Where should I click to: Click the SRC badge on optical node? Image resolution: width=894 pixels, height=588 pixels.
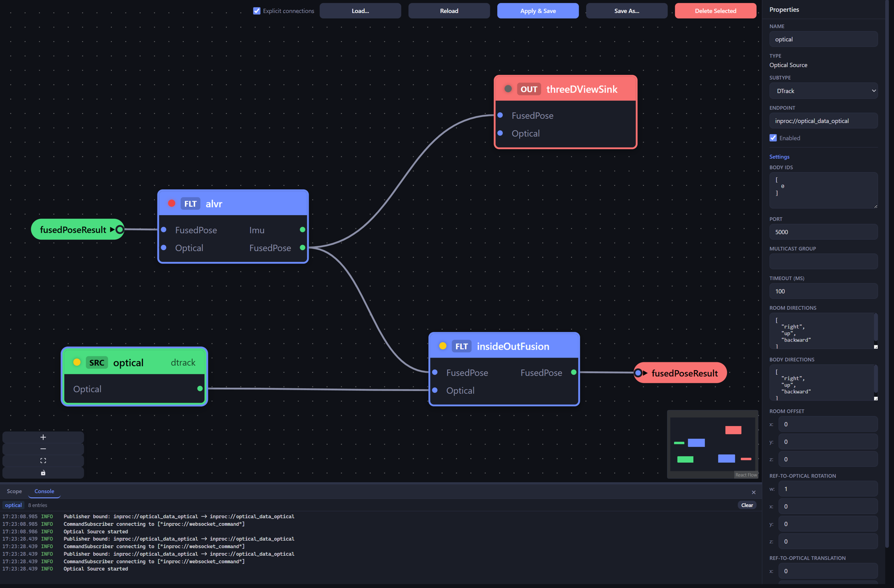pos(97,362)
